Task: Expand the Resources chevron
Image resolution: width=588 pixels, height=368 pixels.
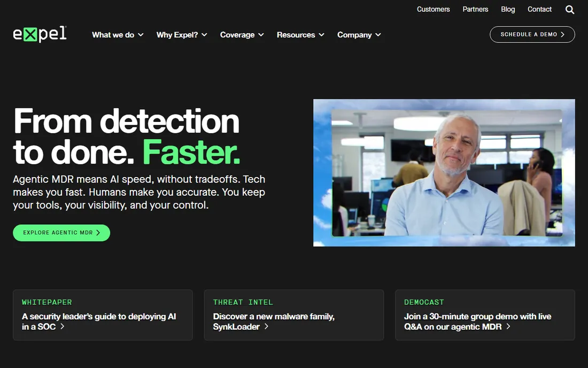Action: (x=321, y=35)
